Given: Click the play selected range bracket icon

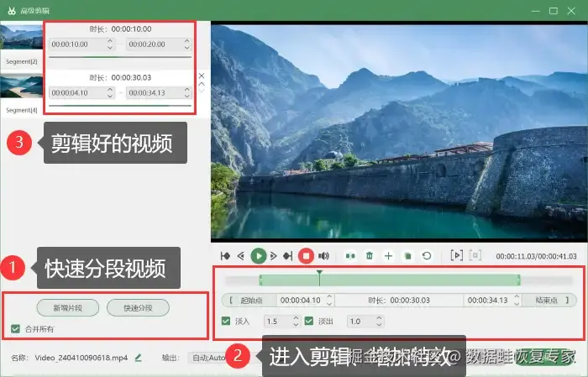Looking at the screenshot, I should 456,255.
